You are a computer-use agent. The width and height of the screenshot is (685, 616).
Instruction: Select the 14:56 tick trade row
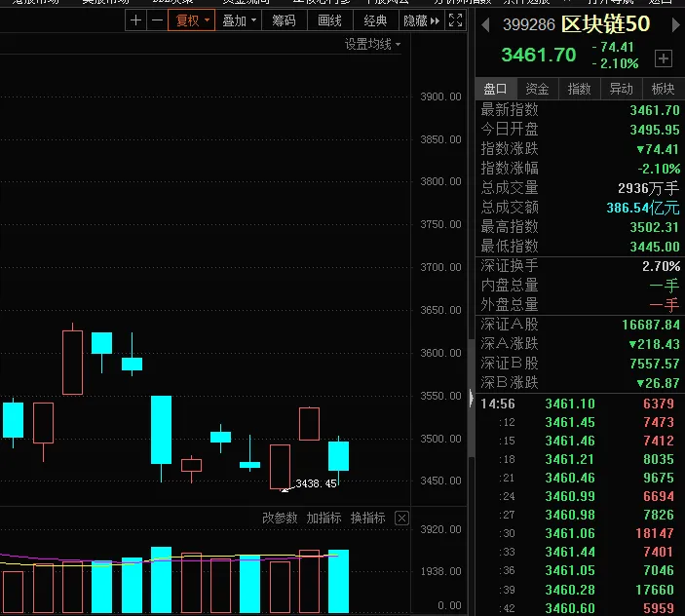pos(580,404)
